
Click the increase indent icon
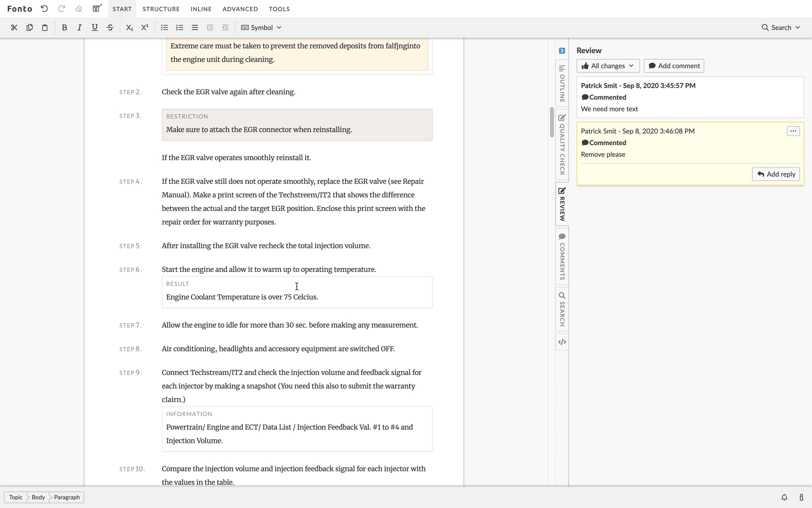[210, 27]
